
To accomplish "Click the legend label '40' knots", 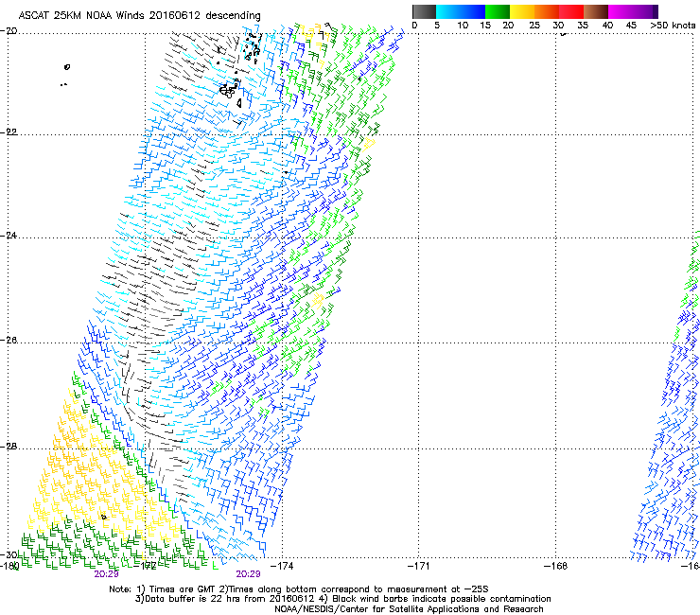I will click(x=607, y=26).
